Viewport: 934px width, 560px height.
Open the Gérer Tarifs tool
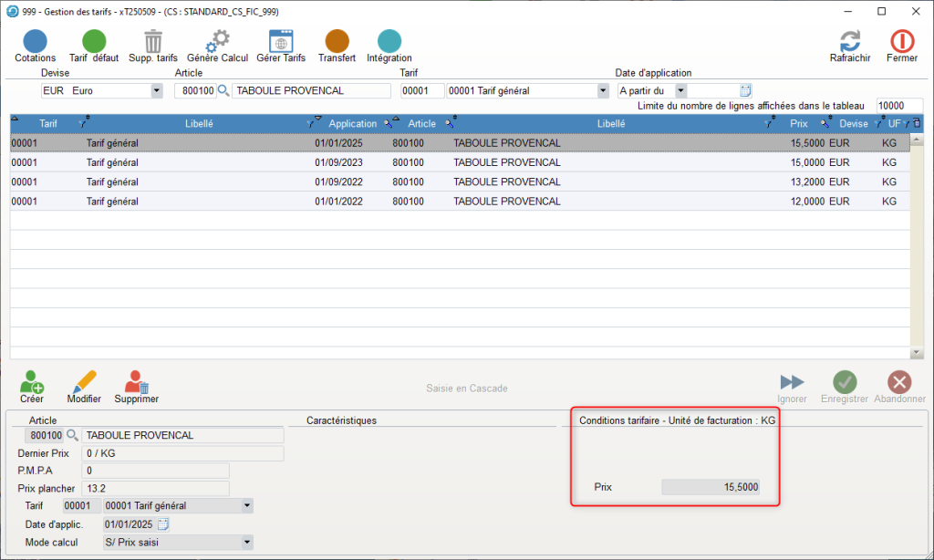point(281,42)
